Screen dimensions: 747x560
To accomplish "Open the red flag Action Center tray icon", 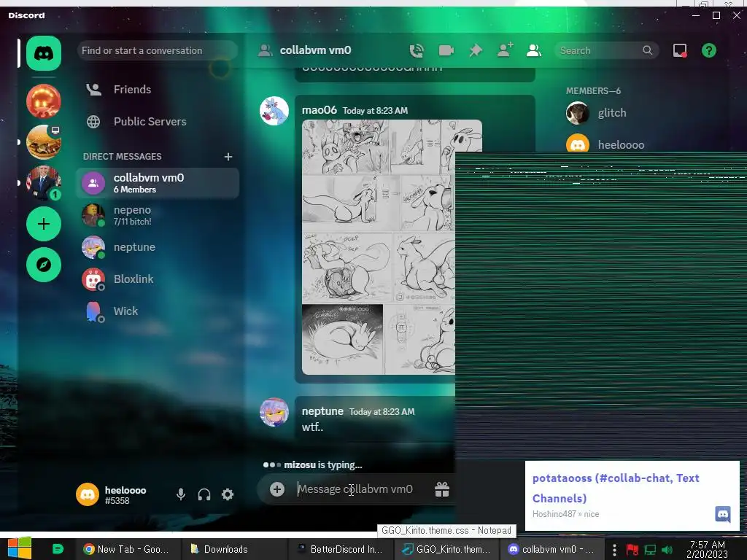I will point(632,550).
